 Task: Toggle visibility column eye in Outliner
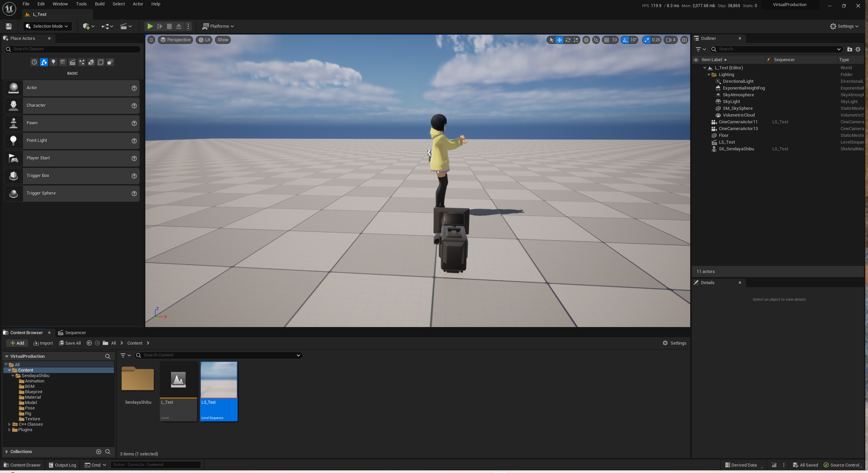[x=696, y=59]
